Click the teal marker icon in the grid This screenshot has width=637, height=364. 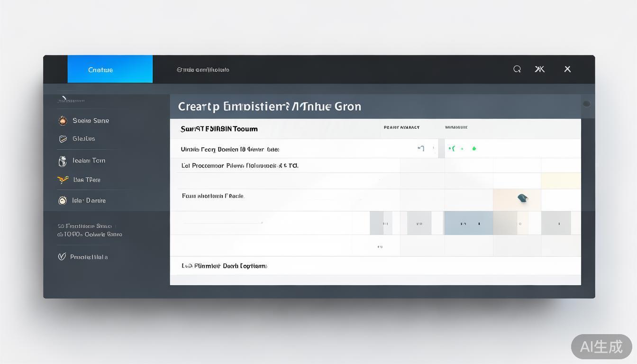[x=522, y=198]
